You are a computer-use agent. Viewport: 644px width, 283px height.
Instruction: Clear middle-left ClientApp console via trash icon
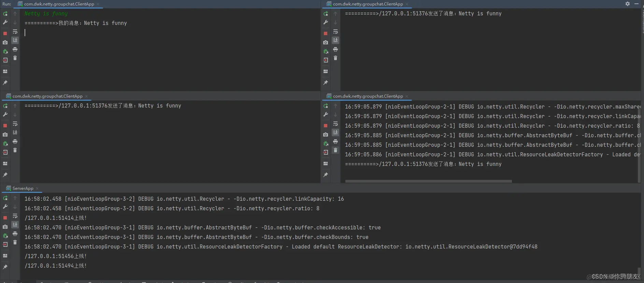(x=15, y=150)
